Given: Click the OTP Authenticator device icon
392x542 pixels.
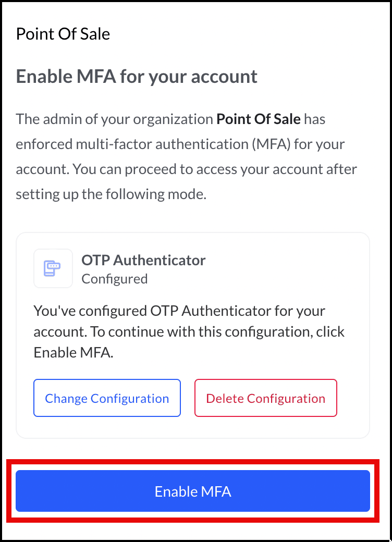Looking at the screenshot, I should click(53, 268).
